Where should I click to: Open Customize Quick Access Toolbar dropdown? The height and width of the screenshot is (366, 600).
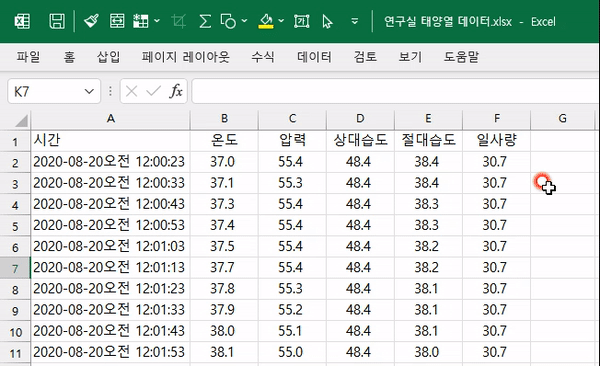pyautogui.click(x=355, y=21)
